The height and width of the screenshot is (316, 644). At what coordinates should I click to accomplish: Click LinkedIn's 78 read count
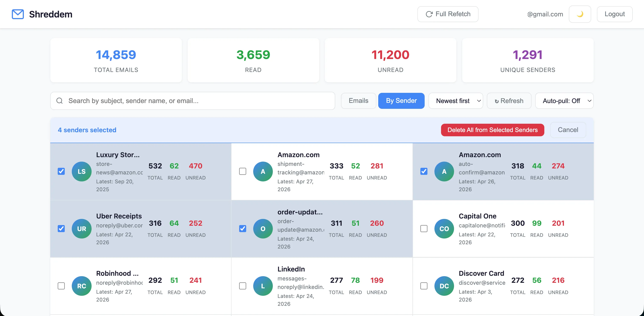355,280
